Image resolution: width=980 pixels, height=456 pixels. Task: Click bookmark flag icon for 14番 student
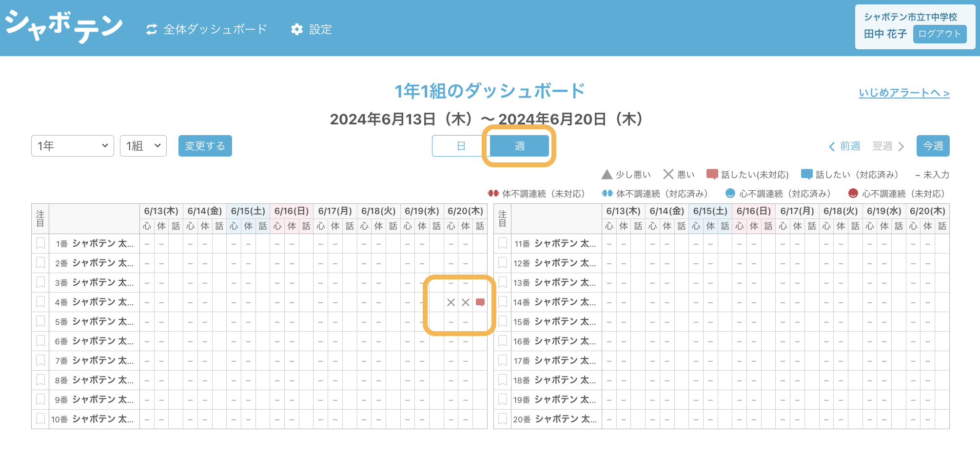point(503,302)
